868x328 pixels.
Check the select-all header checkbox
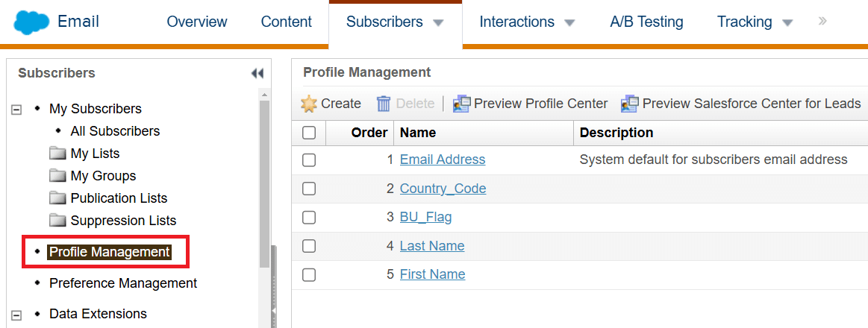309,133
